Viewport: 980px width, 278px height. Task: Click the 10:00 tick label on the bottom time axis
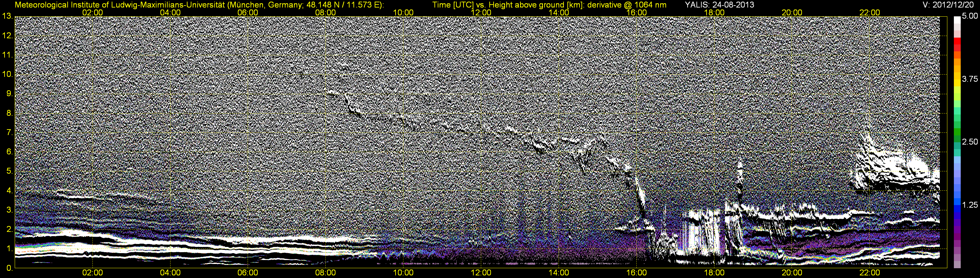tap(403, 273)
